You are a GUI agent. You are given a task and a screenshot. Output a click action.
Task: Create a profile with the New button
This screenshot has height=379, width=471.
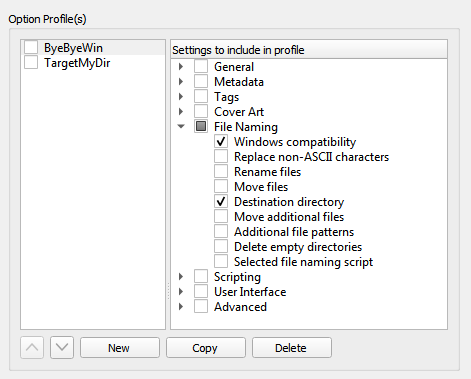pyautogui.click(x=120, y=348)
